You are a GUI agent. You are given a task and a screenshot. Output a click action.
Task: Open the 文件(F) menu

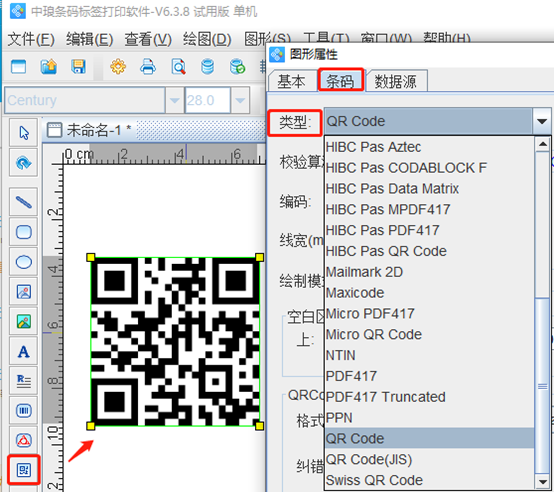point(31,39)
